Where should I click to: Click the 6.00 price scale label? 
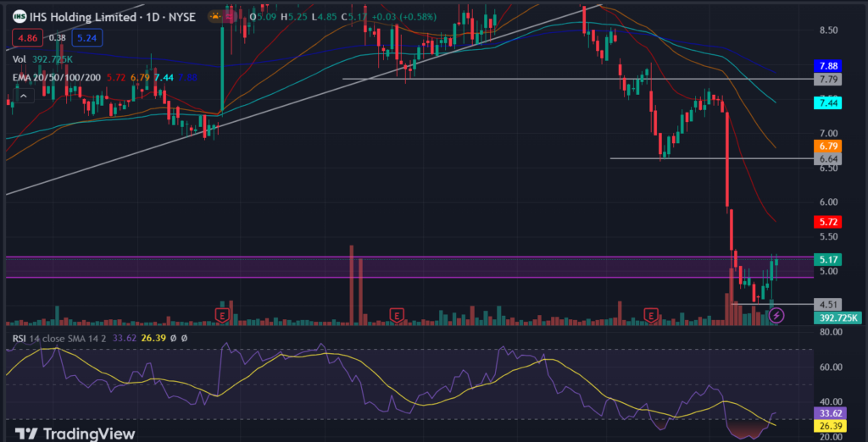(828, 202)
